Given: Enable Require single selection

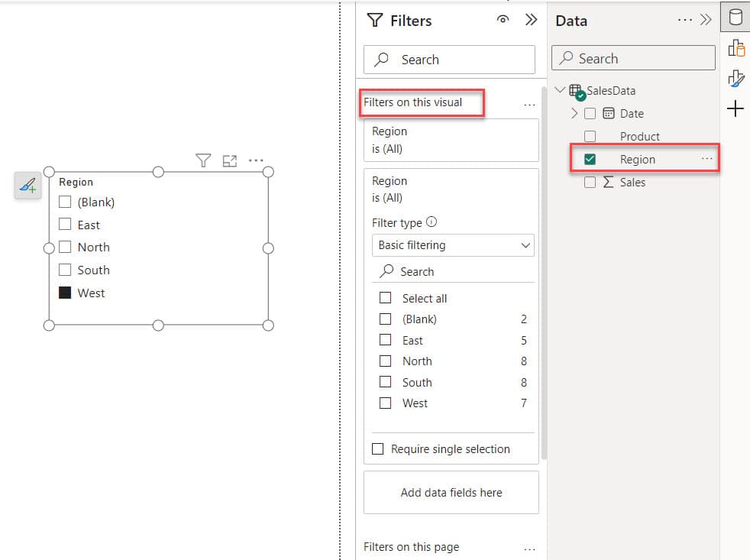Looking at the screenshot, I should (378, 449).
